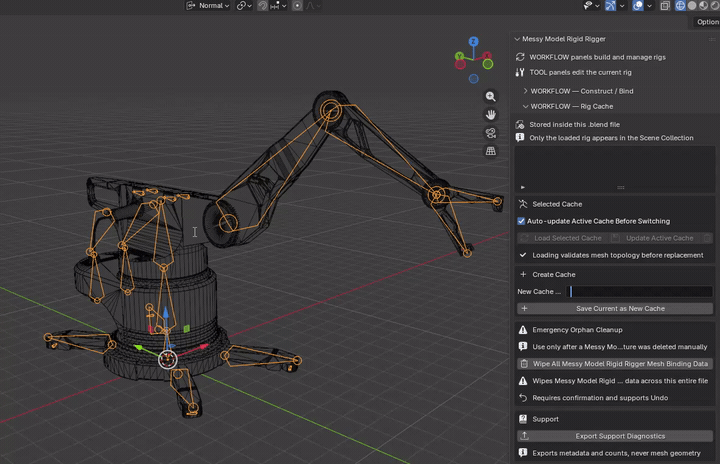Select wireframe viewport shading icon
The width and height of the screenshot is (720, 464).
680,6
